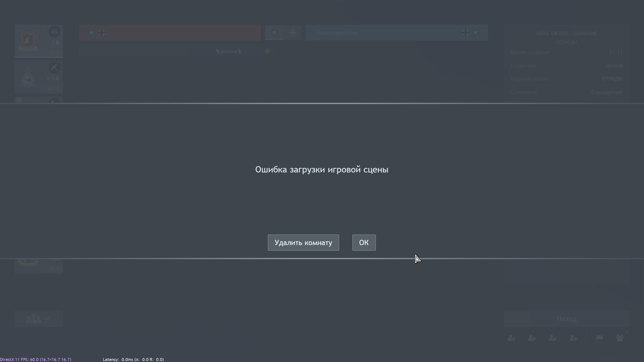Click the bullets icon on the first squad card
The width and height of the screenshot is (644, 362).
click(54, 32)
